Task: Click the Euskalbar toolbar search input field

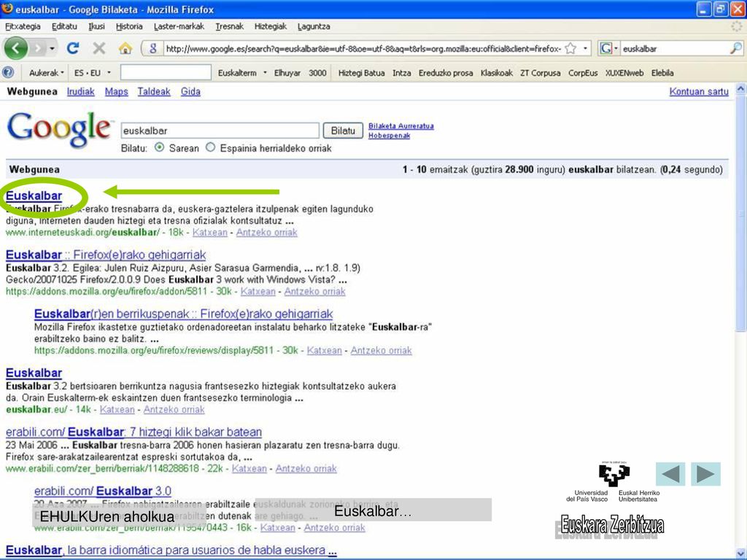Action: pyautogui.click(x=166, y=72)
